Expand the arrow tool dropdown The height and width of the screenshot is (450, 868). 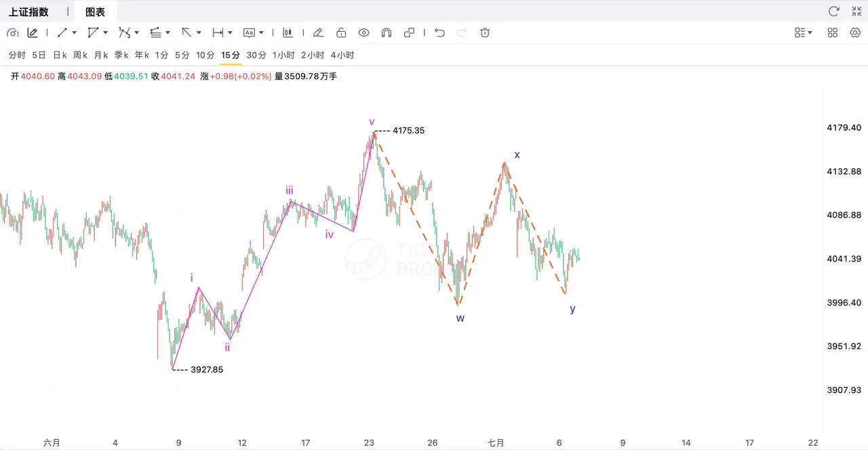(x=199, y=33)
